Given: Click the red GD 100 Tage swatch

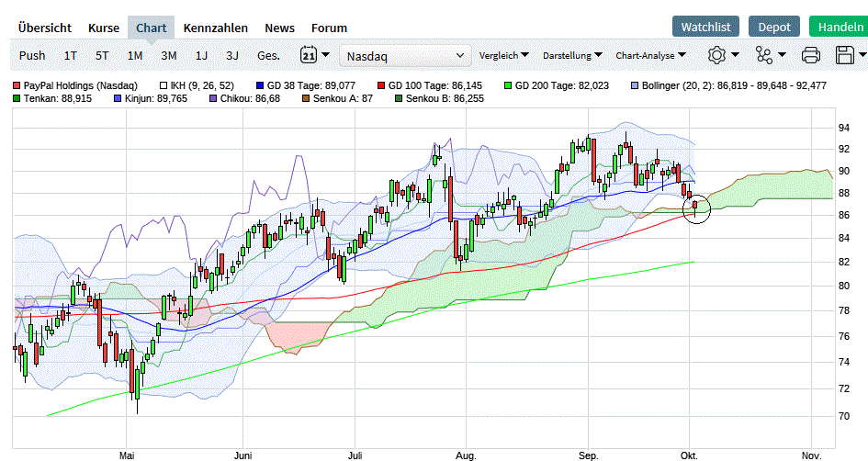Looking at the screenshot, I should pos(381,85).
